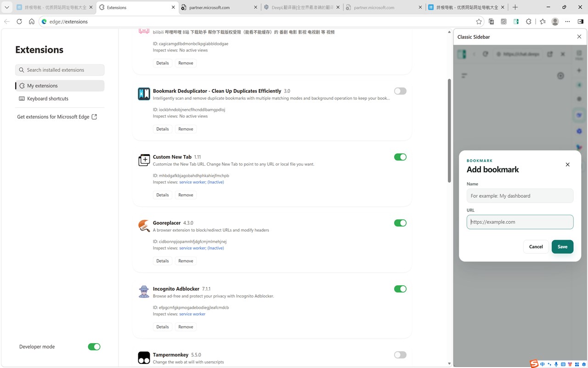Select My extensions in sidebar

(60, 86)
